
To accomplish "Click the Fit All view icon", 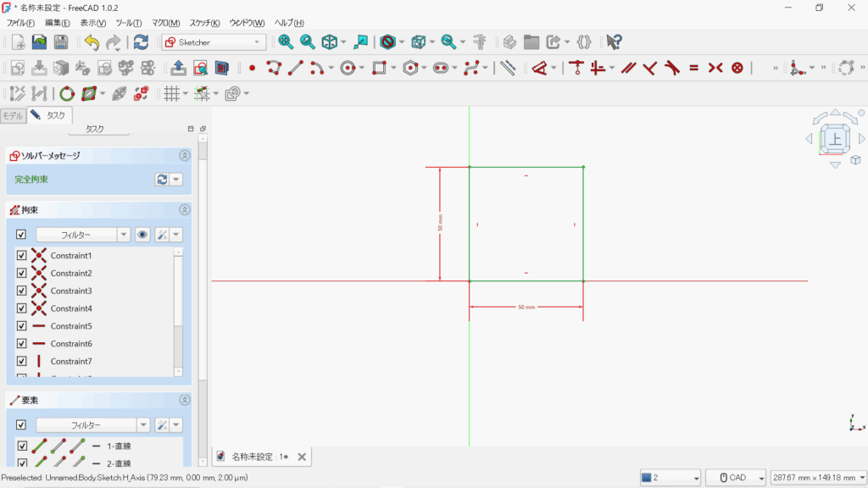I will [x=286, y=42].
